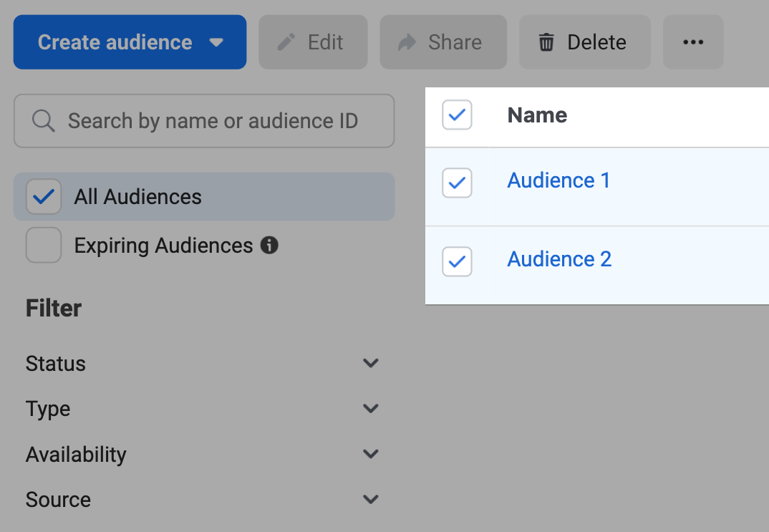Expand the Availability filter
The image size is (769, 532).
pyautogui.click(x=371, y=453)
